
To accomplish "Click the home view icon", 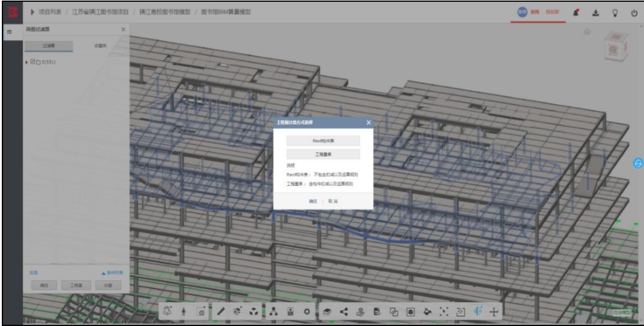I will click(587, 32).
